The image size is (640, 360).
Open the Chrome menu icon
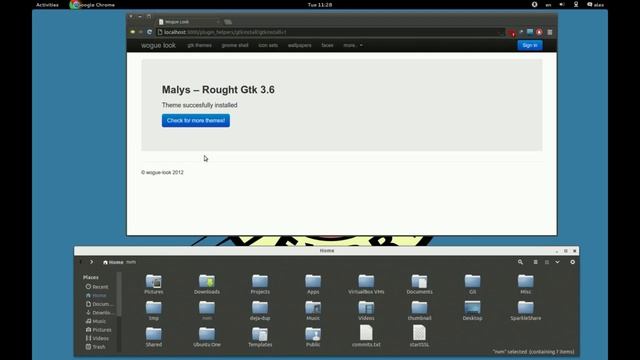pos(550,32)
